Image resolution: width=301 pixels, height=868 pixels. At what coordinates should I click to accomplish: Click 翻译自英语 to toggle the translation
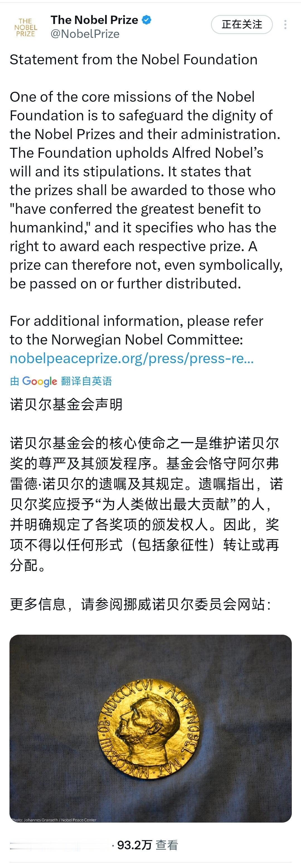click(86, 381)
